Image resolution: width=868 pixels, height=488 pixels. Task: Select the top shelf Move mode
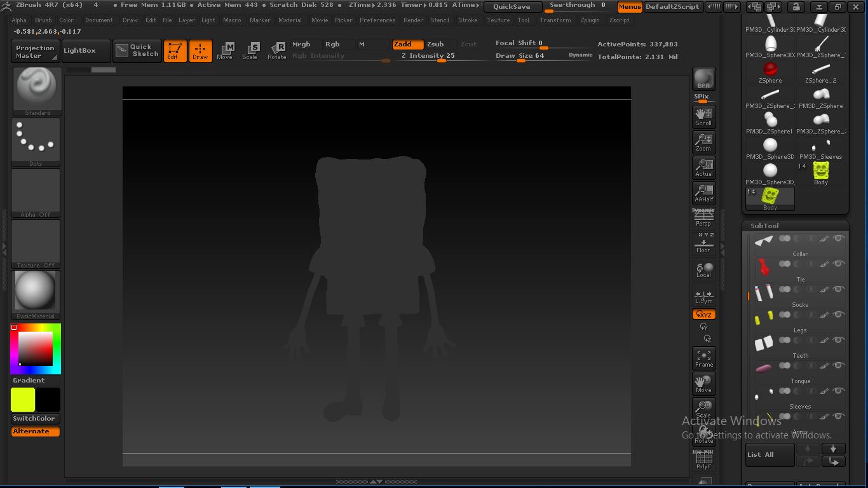(x=225, y=51)
